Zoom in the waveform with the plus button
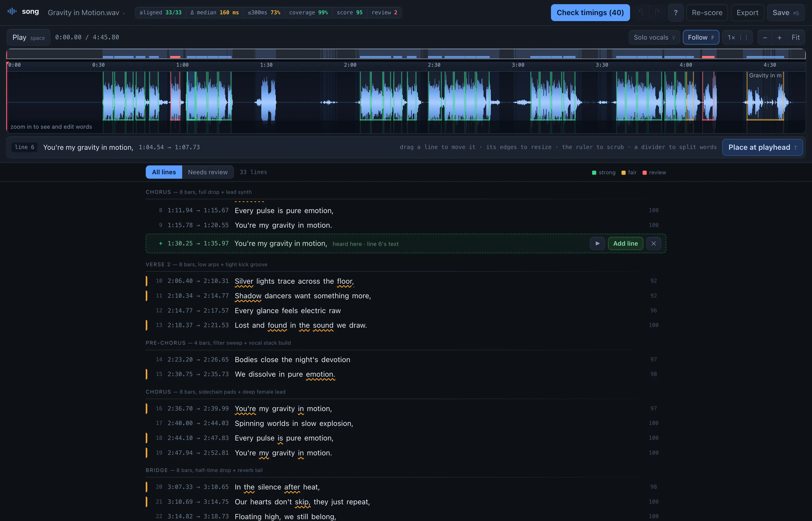The width and height of the screenshot is (812, 521). point(779,38)
